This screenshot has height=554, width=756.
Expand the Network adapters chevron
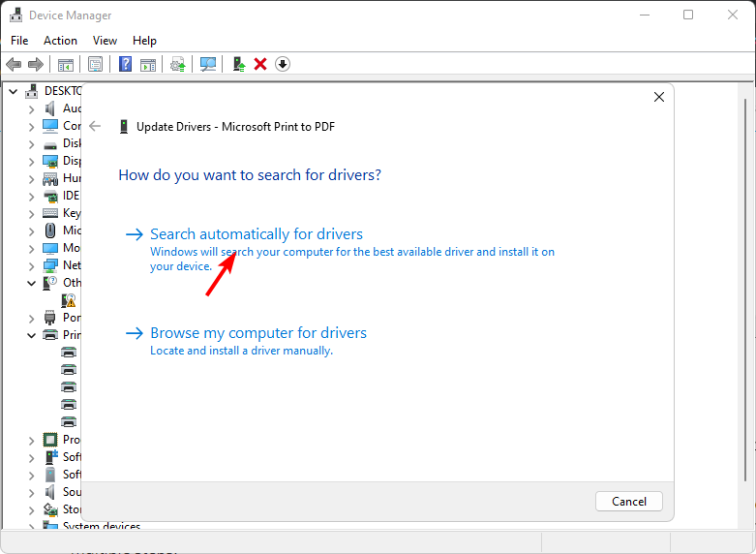[x=31, y=266]
